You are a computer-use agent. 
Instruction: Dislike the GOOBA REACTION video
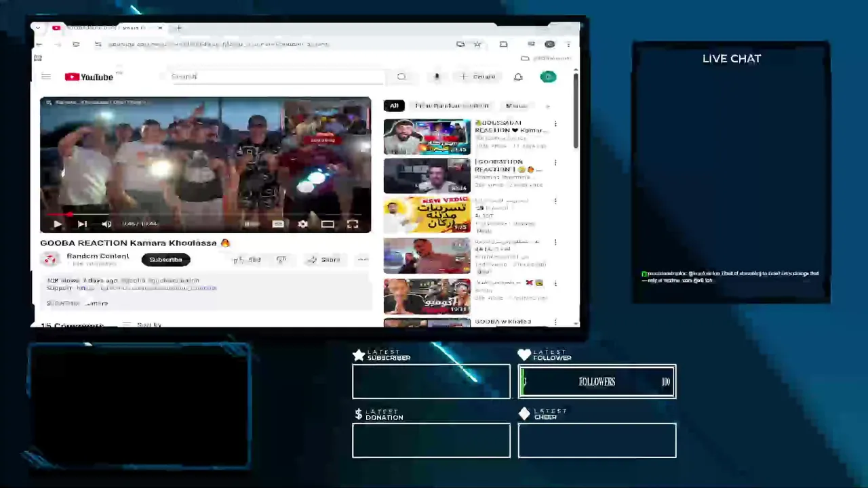(x=281, y=260)
